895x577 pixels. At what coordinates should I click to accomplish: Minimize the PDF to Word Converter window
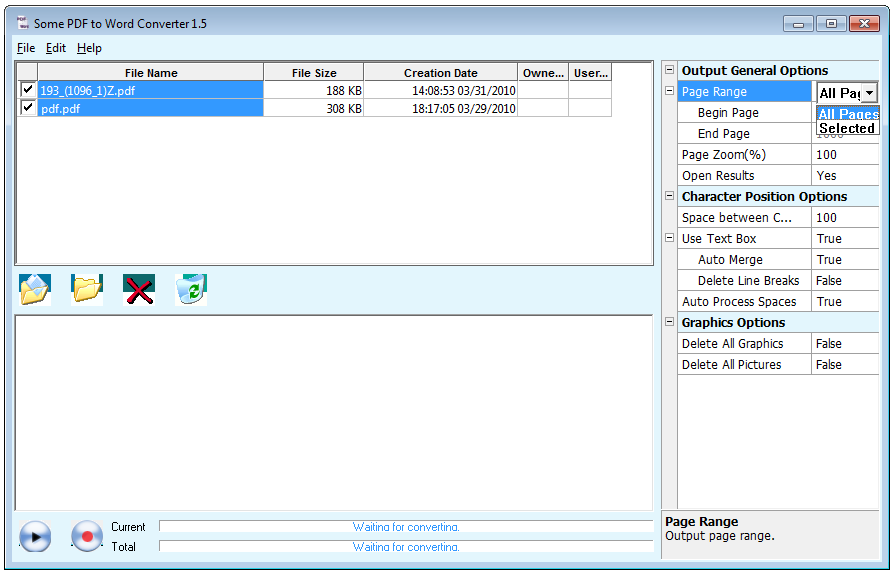click(x=798, y=23)
